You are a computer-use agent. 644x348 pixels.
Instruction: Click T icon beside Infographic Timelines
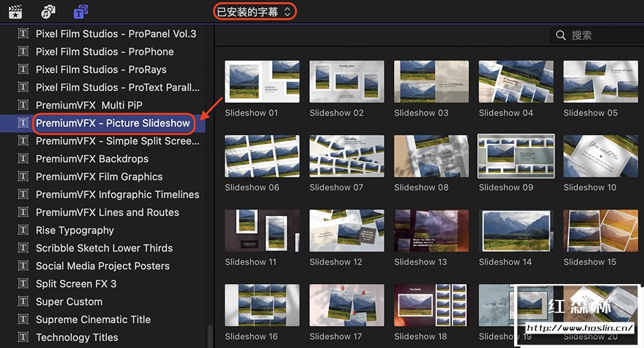click(23, 195)
